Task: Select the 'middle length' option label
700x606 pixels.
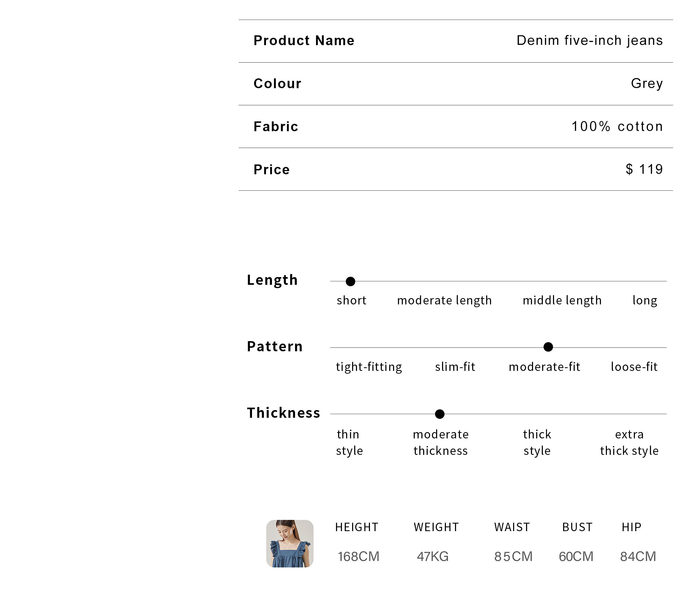Action: pyautogui.click(x=562, y=301)
